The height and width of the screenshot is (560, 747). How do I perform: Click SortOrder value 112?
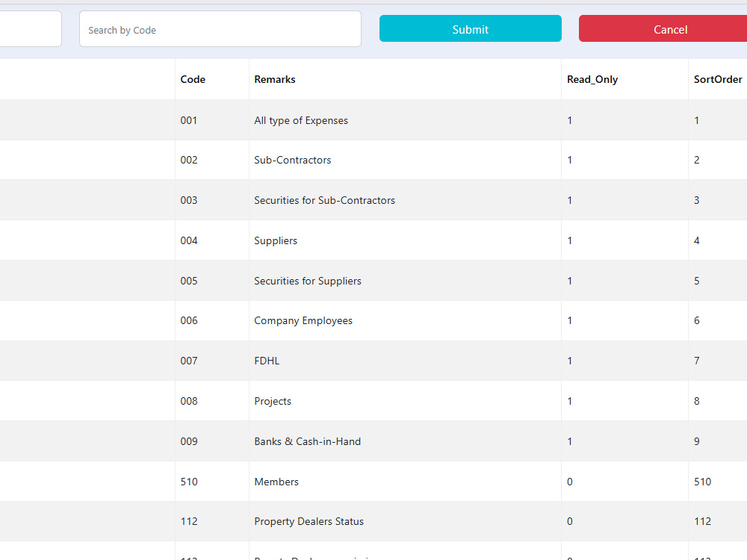pyautogui.click(x=702, y=521)
